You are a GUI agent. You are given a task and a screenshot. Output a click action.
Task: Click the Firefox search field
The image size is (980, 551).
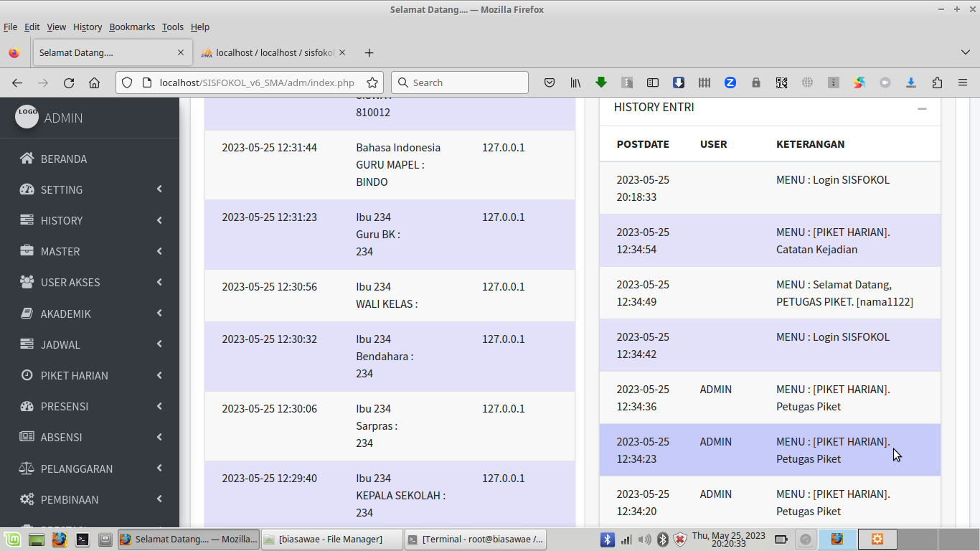[x=459, y=83]
